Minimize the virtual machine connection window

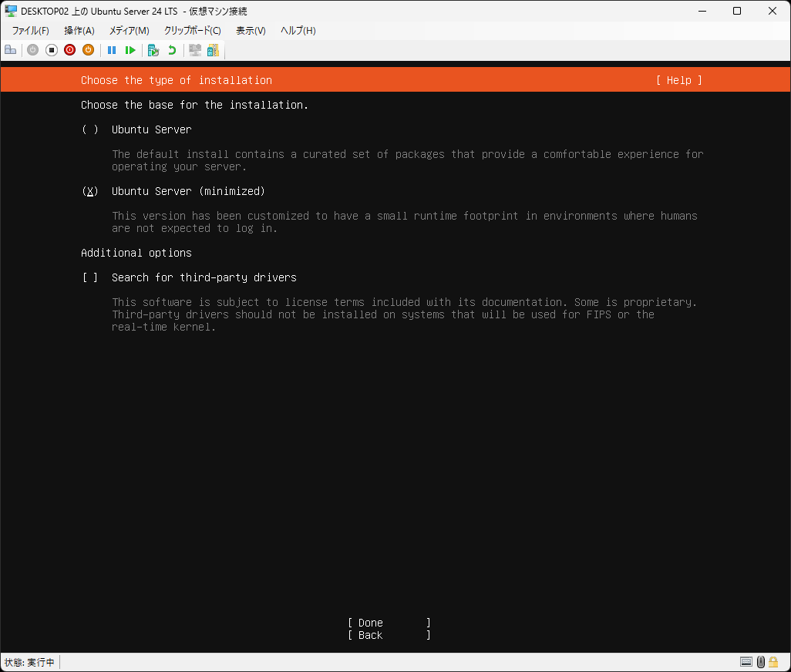point(702,11)
